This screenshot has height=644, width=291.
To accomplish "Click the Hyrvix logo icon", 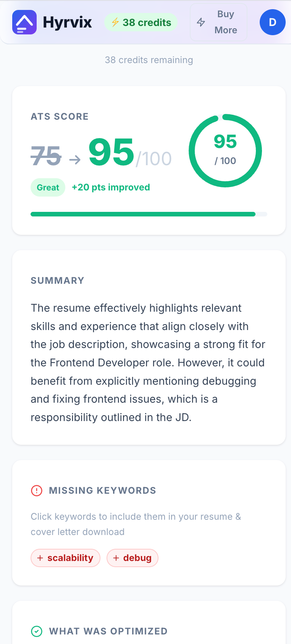I will click(24, 22).
